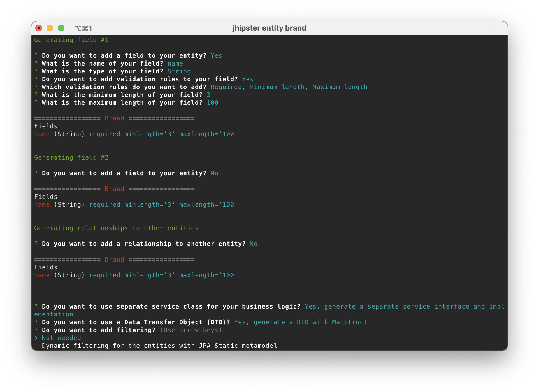Click the maximum length answer '100'

(212, 103)
